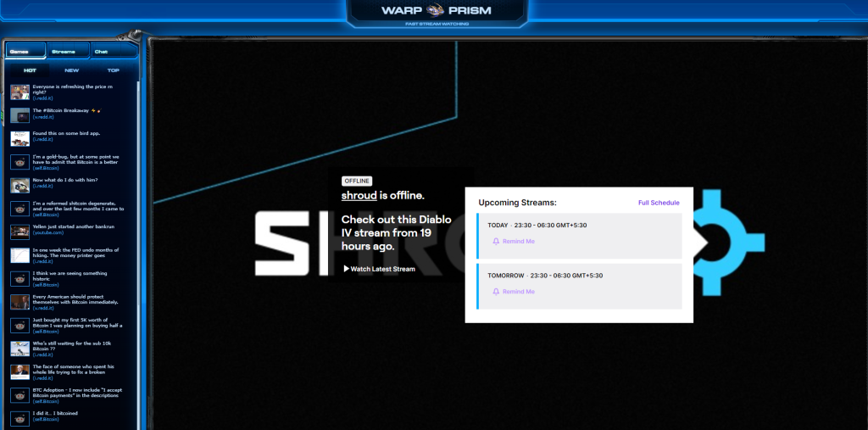Click the underlined shroud channel name
Screen dimensions: 868x430
(359, 195)
